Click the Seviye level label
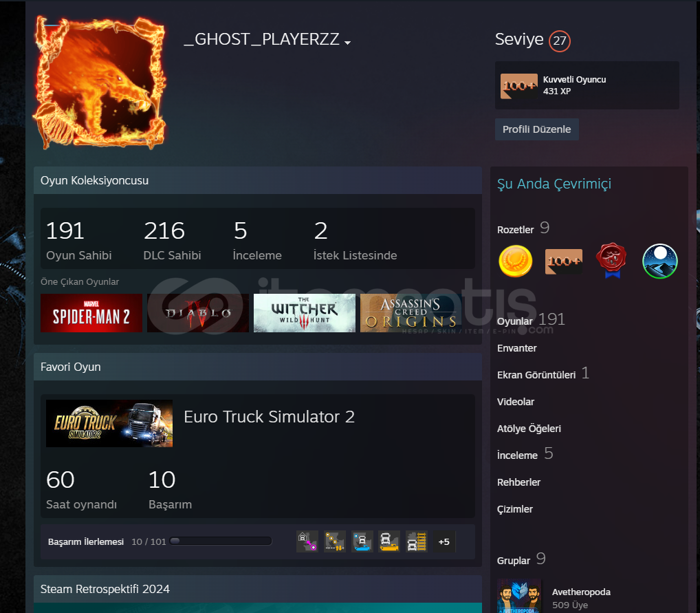The width and height of the screenshot is (700, 613). coord(519,39)
